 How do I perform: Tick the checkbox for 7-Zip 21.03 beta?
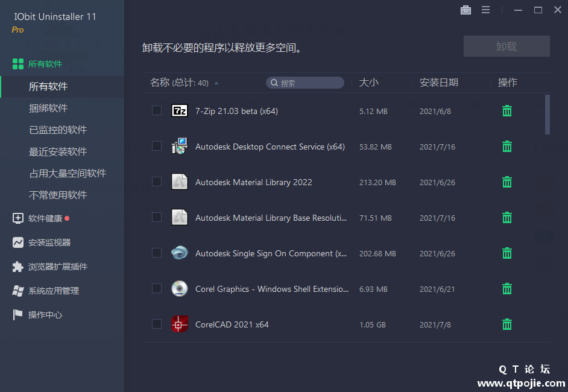coord(157,110)
